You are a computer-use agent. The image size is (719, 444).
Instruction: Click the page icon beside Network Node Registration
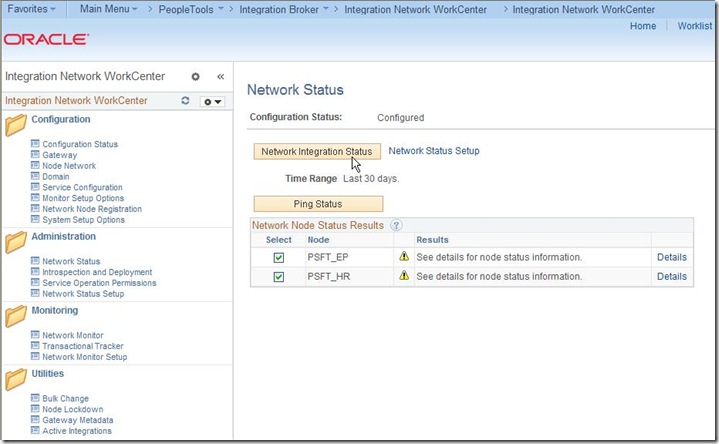[x=35, y=208]
